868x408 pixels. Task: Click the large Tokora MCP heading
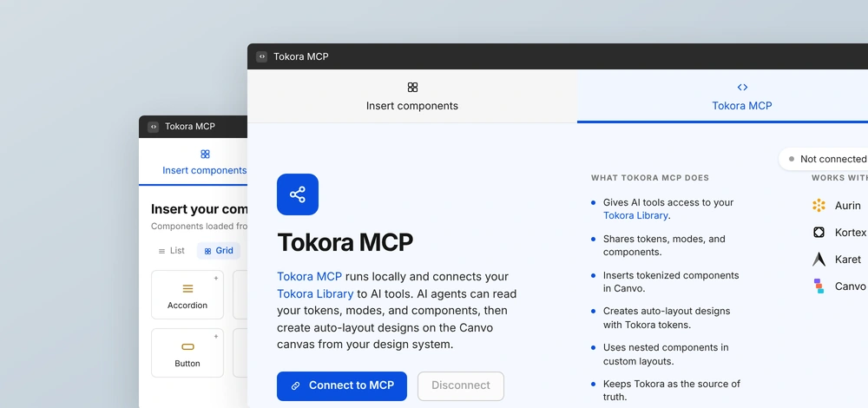[345, 242]
